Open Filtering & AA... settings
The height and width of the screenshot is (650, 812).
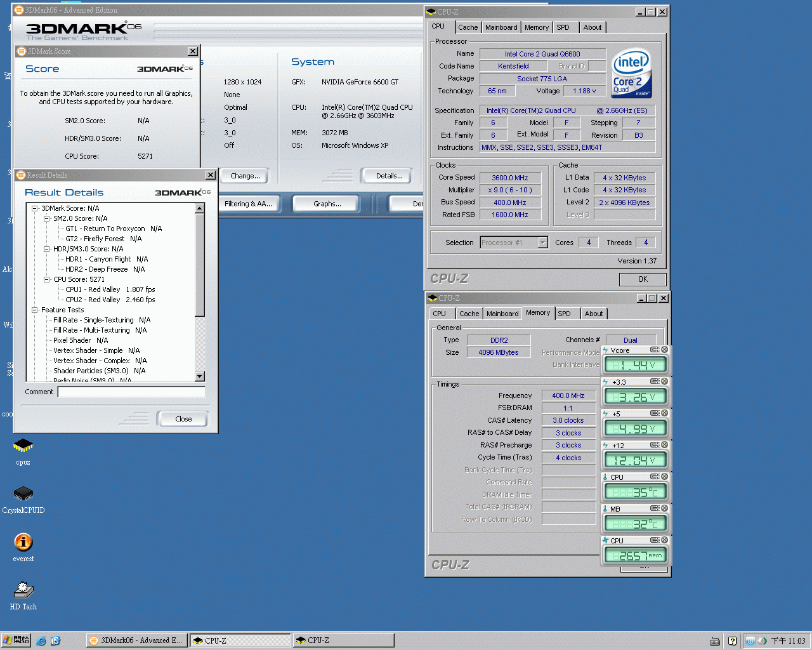tap(248, 204)
